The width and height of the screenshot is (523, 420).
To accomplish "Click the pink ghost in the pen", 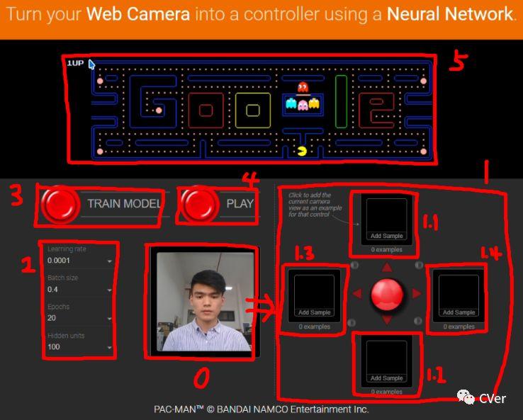I will click(x=303, y=105).
